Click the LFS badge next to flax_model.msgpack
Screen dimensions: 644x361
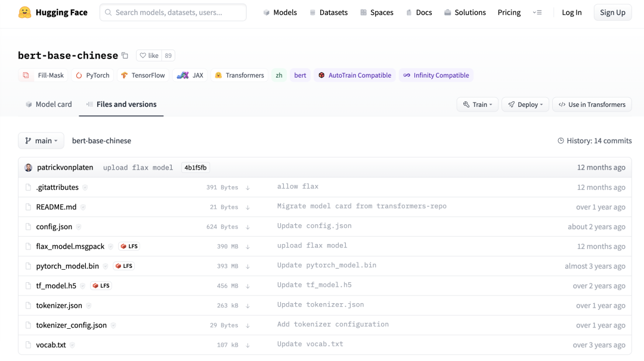pyautogui.click(x=129, y=246)
